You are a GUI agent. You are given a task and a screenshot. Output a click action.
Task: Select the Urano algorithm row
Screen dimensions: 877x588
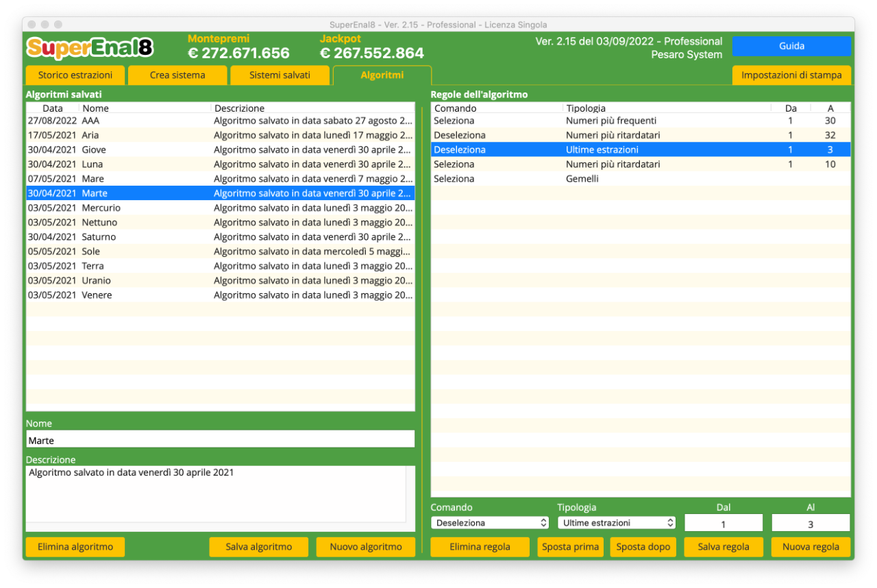click(221, 280)
